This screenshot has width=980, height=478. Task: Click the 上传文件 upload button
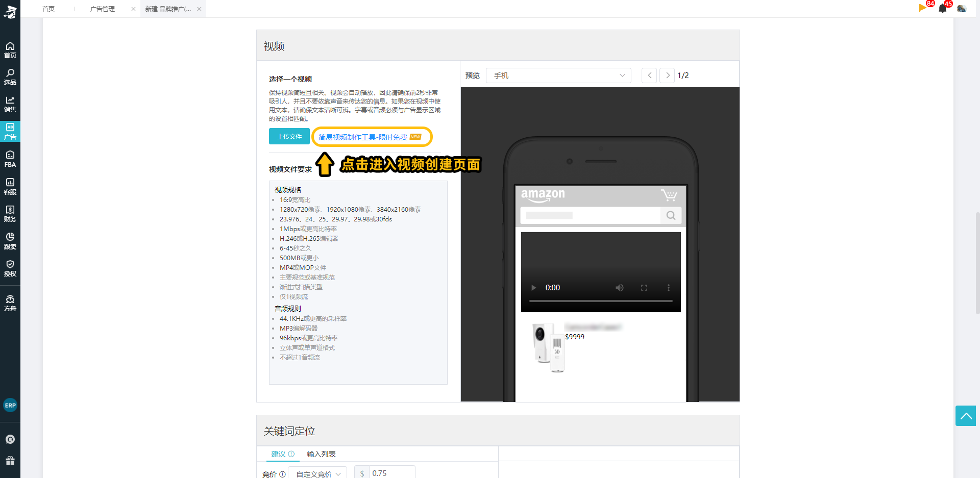point(289,136)
